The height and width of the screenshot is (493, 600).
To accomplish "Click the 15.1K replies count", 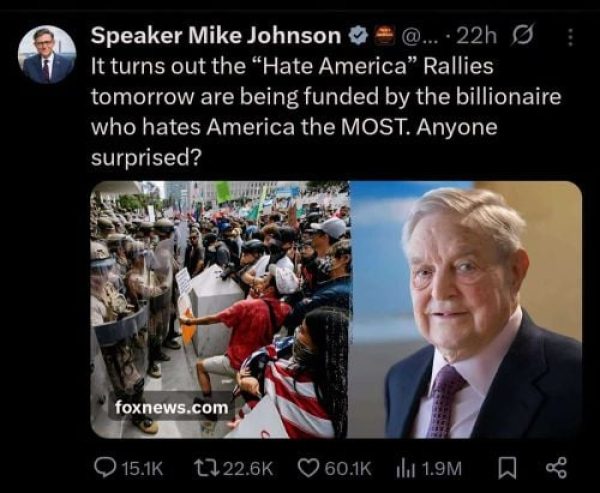I will [x=142, y=469].
